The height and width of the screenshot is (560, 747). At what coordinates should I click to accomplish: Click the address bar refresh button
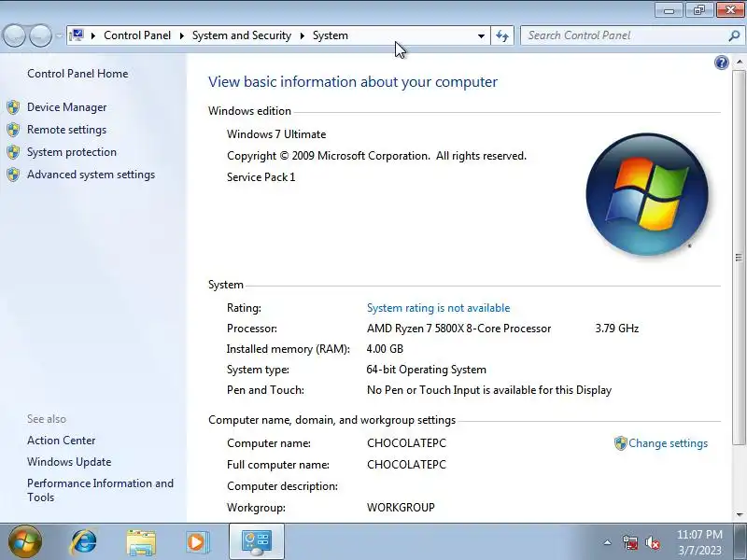[502, 35]
